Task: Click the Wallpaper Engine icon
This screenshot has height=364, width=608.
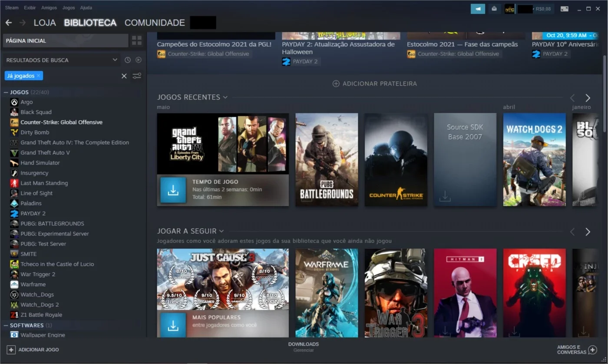Action: [x=14, y=335]
